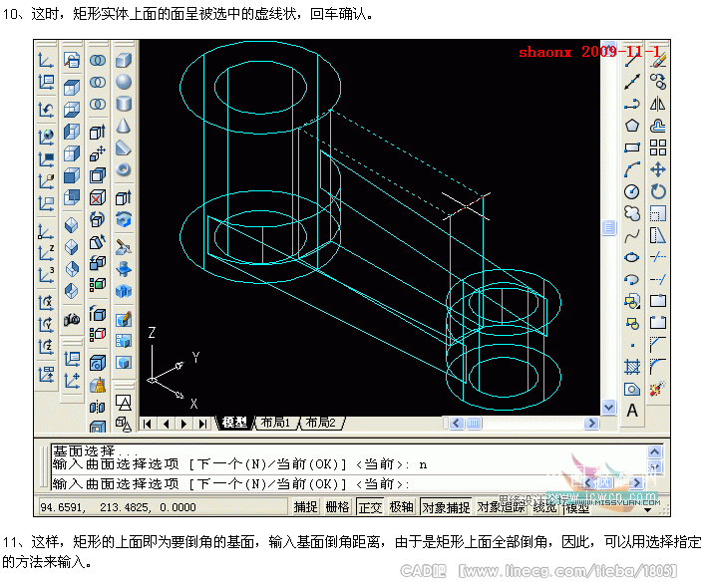The width and height of the screenshot is (706, 588).
Task: Click the UCS X-axis rotate icon
Action: [46, 302]
